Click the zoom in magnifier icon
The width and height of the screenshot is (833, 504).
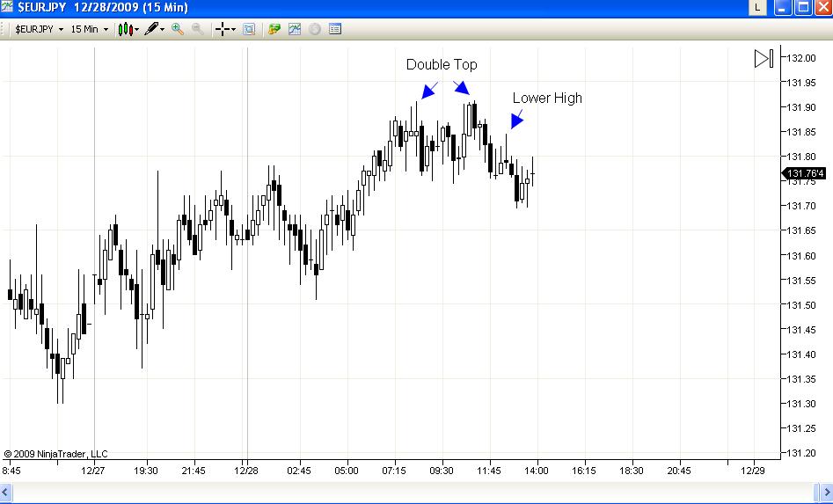tap(178, 29)
